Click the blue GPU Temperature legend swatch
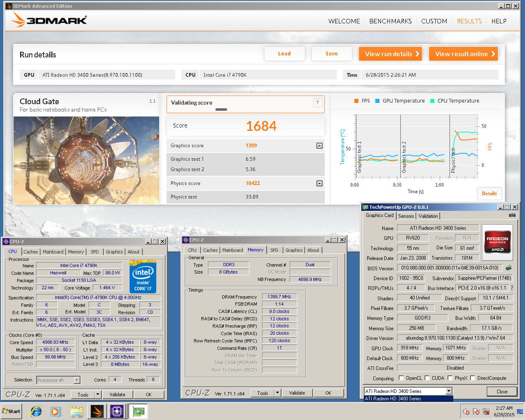 tap(377, 101)
